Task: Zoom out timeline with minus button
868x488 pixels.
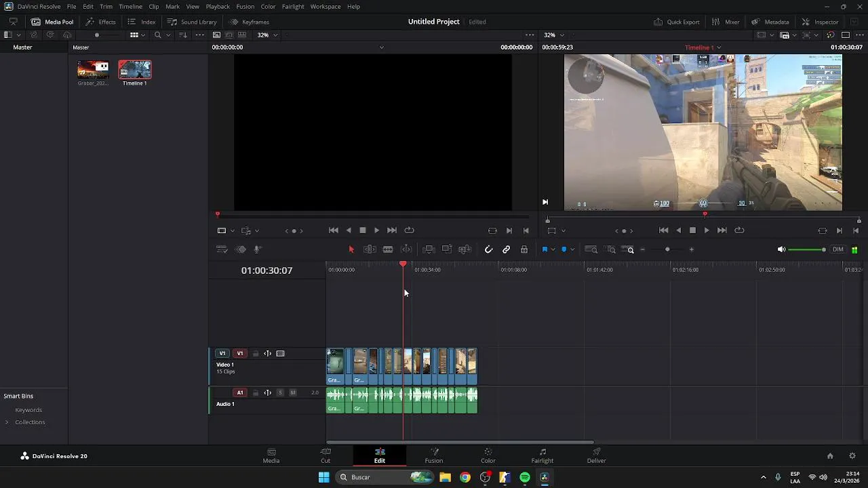Action: [642, 249]
